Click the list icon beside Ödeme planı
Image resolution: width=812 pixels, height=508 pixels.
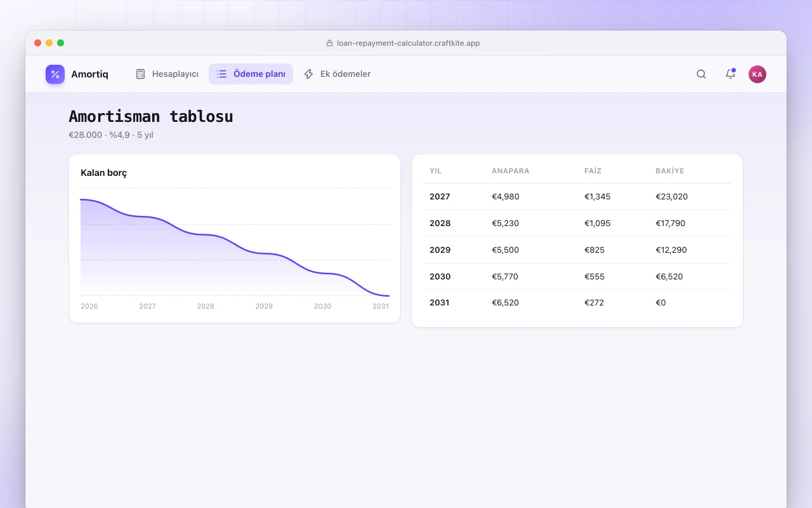coord(221,74)
